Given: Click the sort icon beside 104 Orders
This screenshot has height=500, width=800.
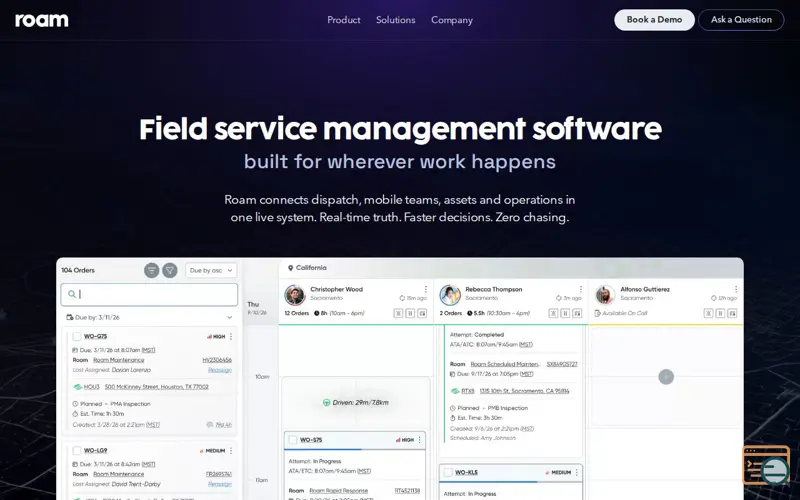Looking at the screenshot, I should [x=152, y=270].
